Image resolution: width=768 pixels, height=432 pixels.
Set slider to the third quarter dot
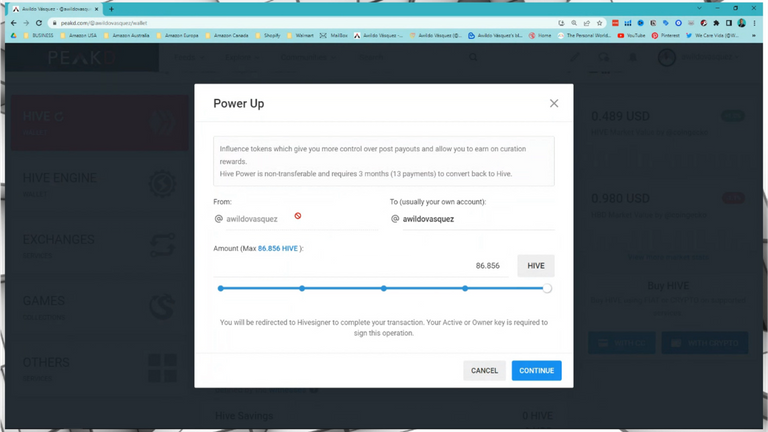(465, 288)
